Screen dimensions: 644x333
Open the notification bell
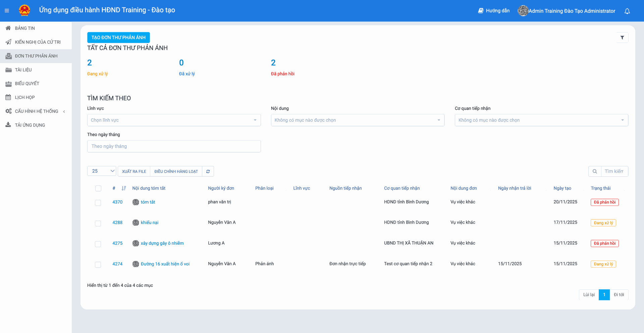[x=627, y=11]
